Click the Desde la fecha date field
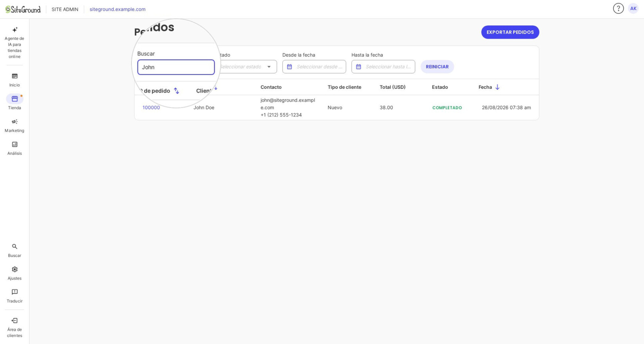The image size is (644, 344). (x=314, y=67)
